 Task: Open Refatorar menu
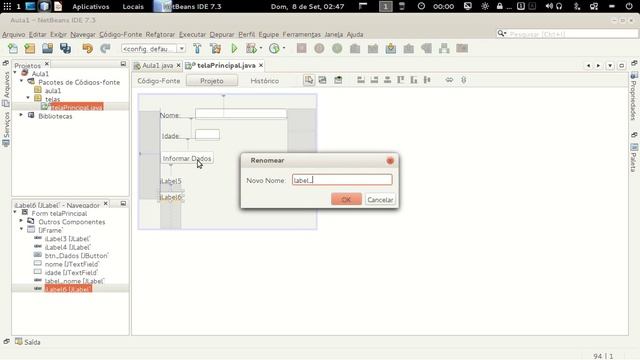pos(160,35)
